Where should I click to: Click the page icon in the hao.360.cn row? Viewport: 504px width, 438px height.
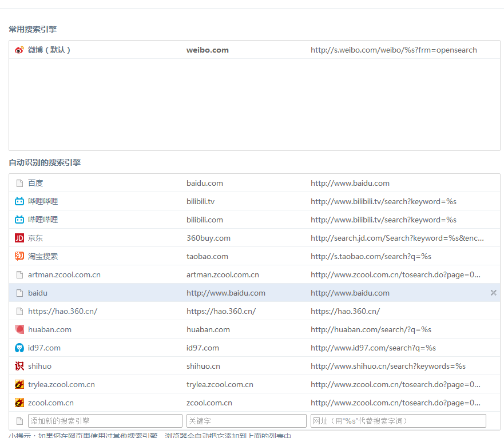pos(19,312)
